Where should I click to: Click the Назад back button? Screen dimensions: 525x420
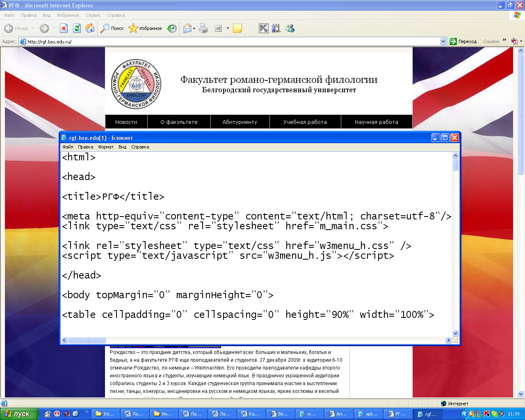(x=16, y=28)
